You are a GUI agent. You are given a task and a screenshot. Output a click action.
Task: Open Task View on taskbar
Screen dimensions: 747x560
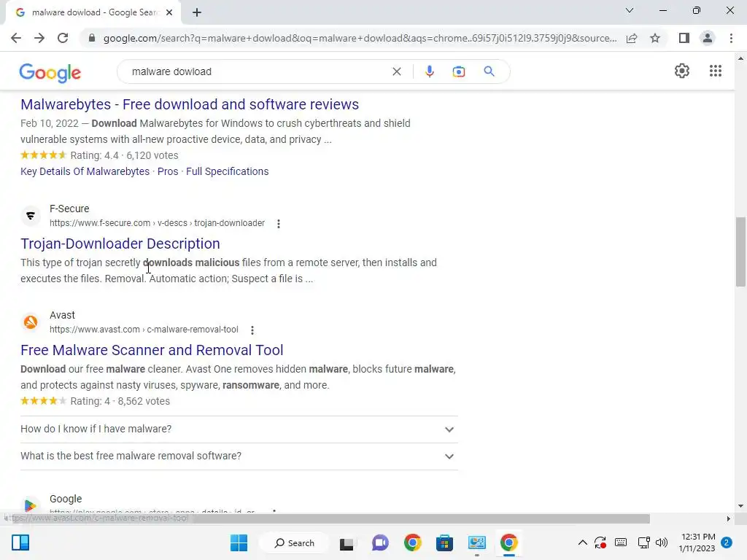coord(347,542)
